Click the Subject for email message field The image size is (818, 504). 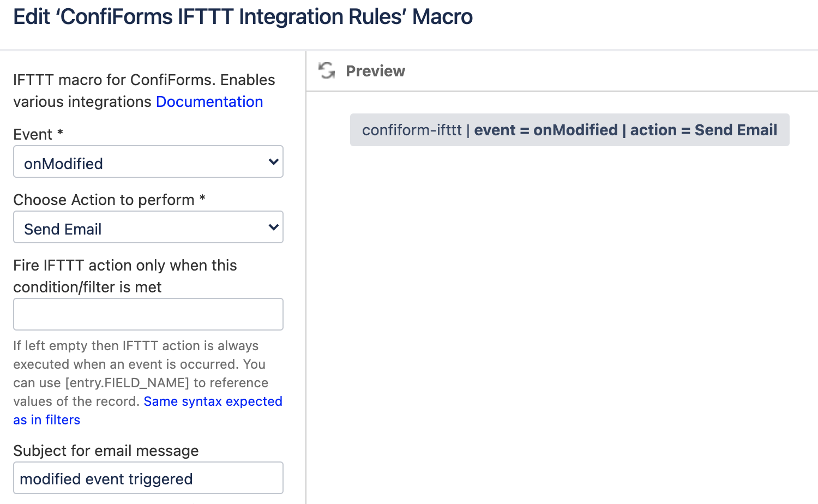click(x=148, y=478)
